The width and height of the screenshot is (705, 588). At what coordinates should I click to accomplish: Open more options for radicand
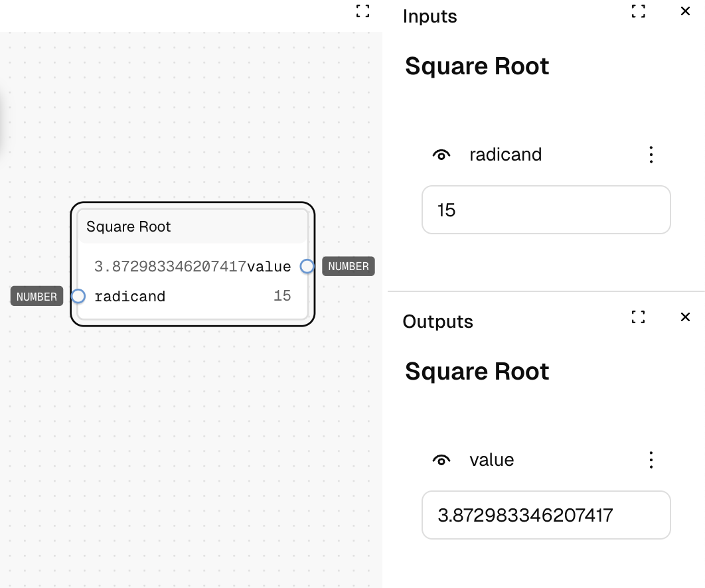pyautogui.click(x=651, y=155)
